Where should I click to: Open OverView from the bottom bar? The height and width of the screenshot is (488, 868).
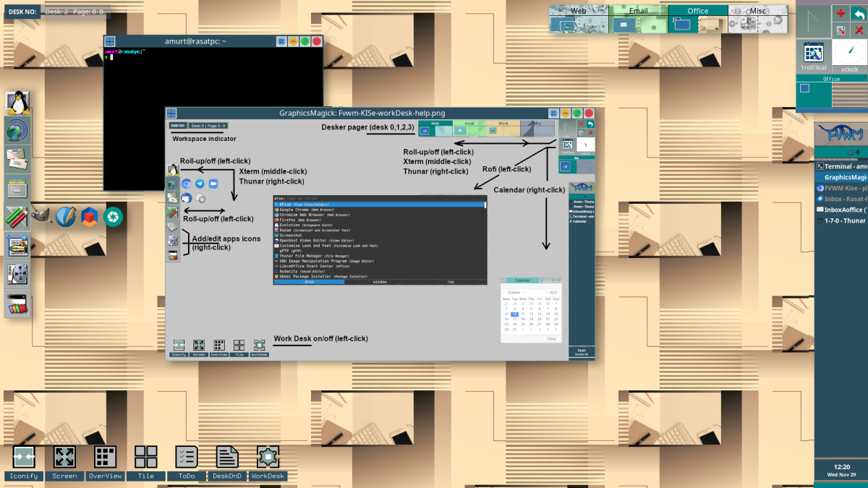pos(105,463)
